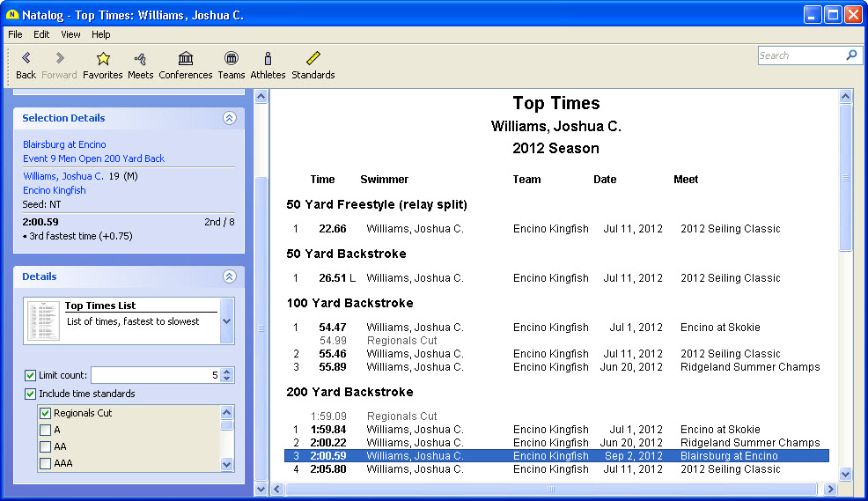The image size is (868, 501).
Task: Open the Athletes toolbar icon
Action: 268,59
